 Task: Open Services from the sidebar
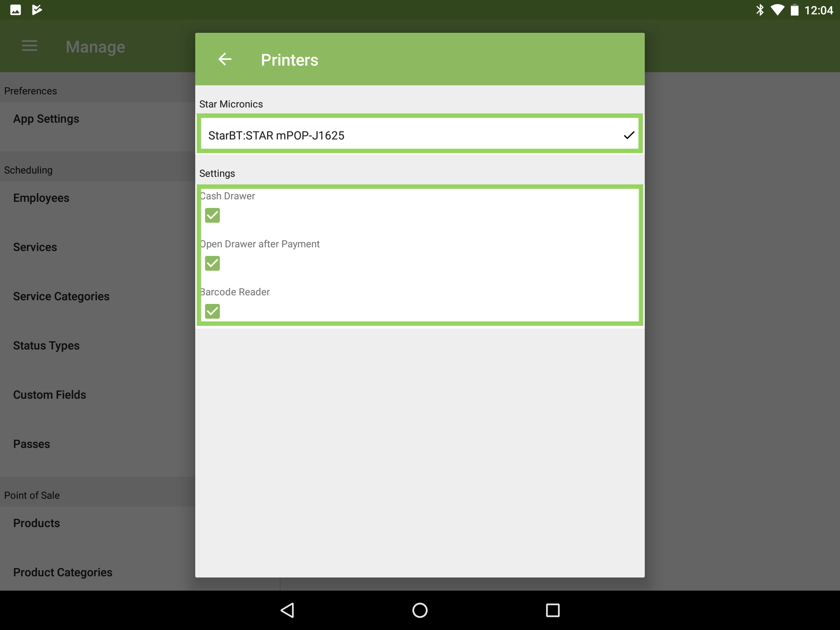[x=35, y=247]
